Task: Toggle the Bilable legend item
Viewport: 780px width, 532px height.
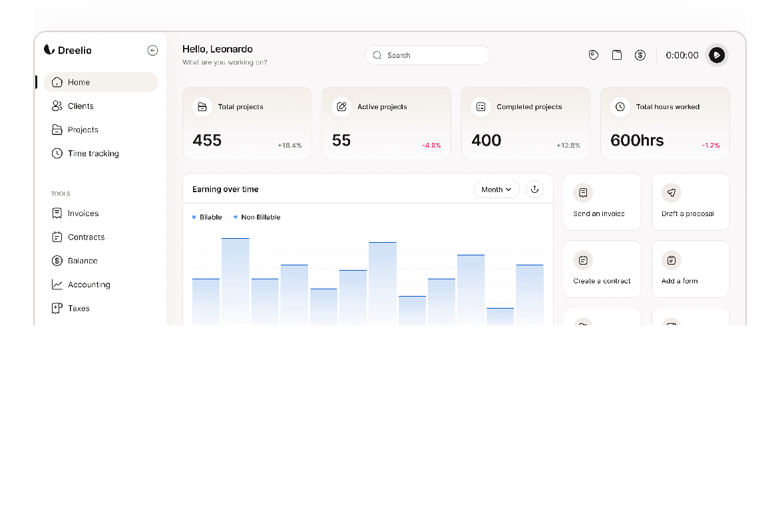Action: click(207, 217)
